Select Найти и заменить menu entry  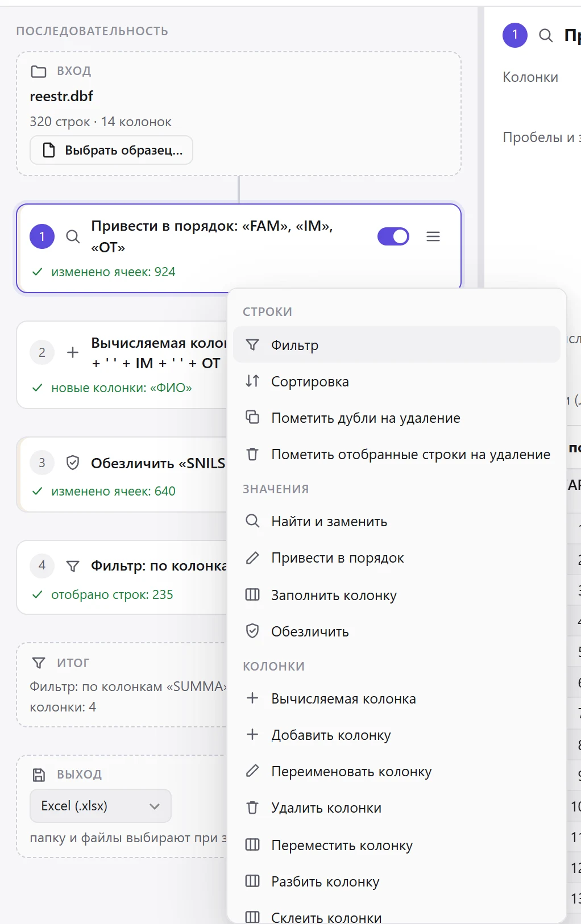pyautogui.click(x=397, y=521)
